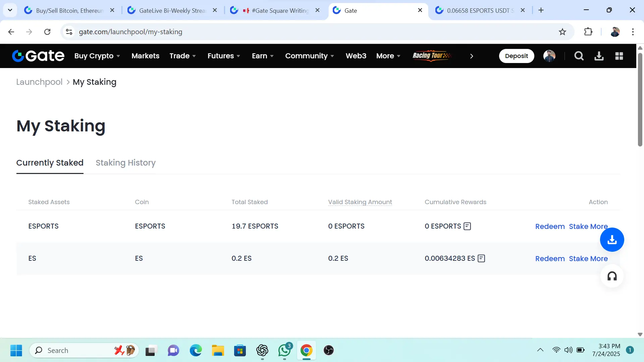Open the user avatar in Gate header
Screen dimensions: 644x362
click(x=549, y=56)
